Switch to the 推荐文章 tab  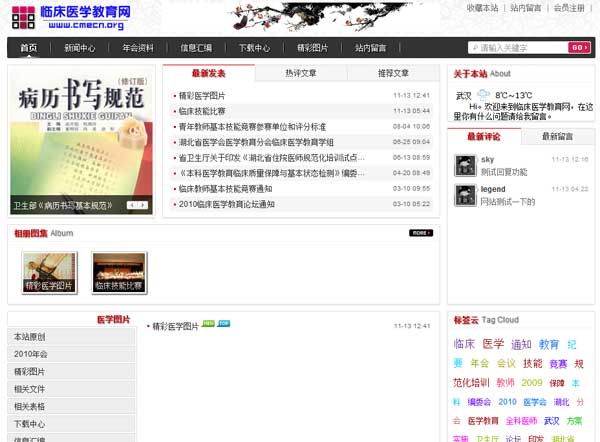[x=393, y=73]
